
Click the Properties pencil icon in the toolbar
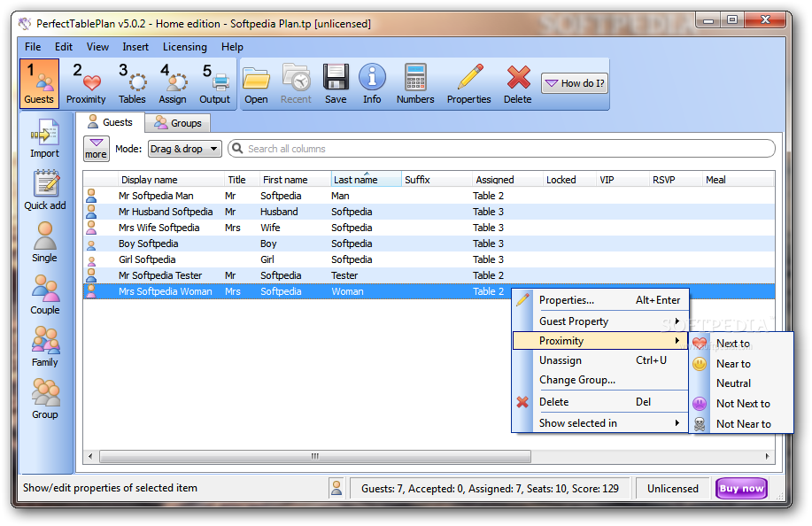tap(469, 83)
